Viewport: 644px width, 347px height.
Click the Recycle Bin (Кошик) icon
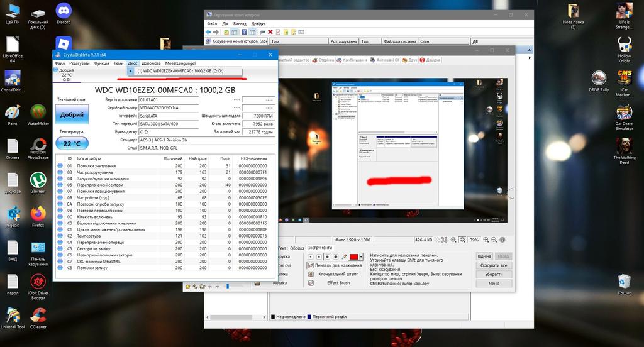[x=624, y=282]
